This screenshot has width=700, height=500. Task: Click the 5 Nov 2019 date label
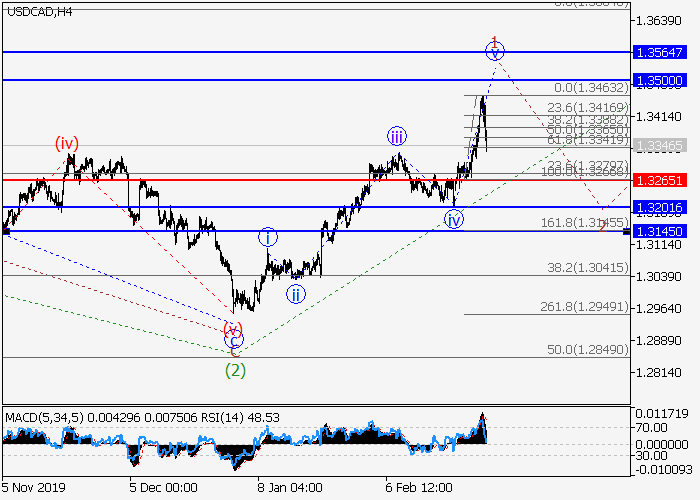(32, 487)
